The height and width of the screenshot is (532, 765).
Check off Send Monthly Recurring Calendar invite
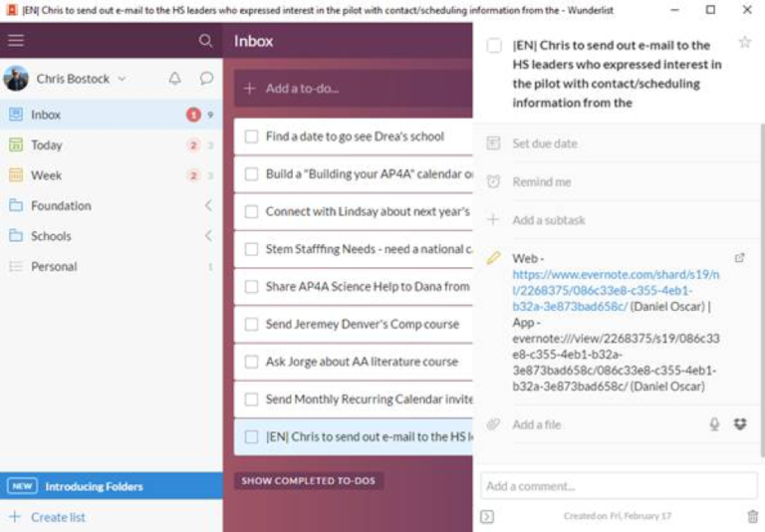click(251, 399)
